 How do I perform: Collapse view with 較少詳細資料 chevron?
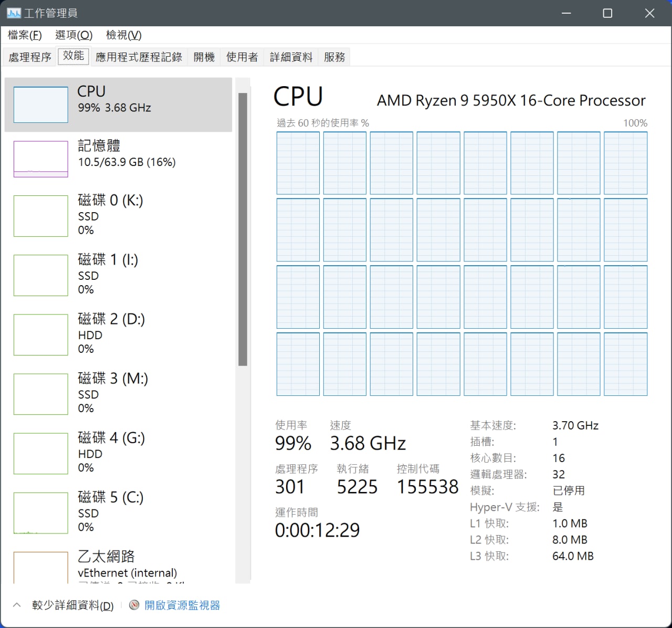[x=17, y=605]
